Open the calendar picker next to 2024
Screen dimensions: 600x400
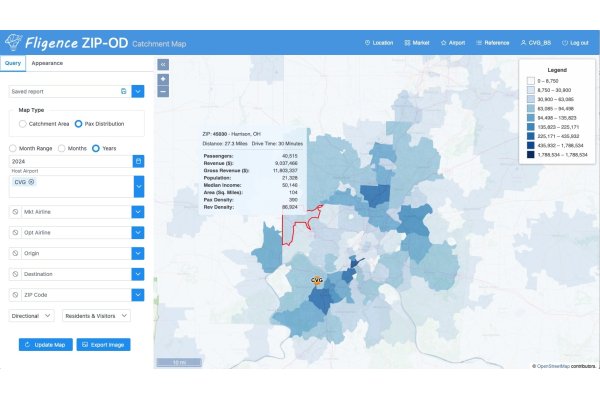pyautogui.click(x=138, y=161)
